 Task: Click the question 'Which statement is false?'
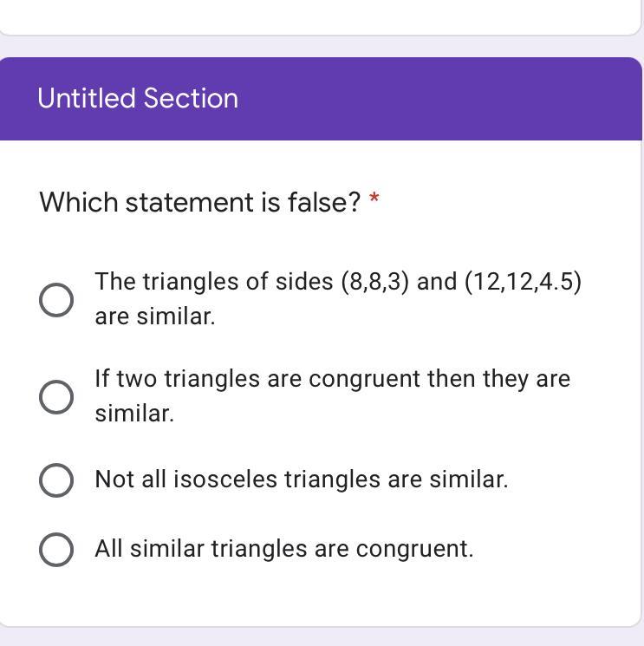coord(199,202)
